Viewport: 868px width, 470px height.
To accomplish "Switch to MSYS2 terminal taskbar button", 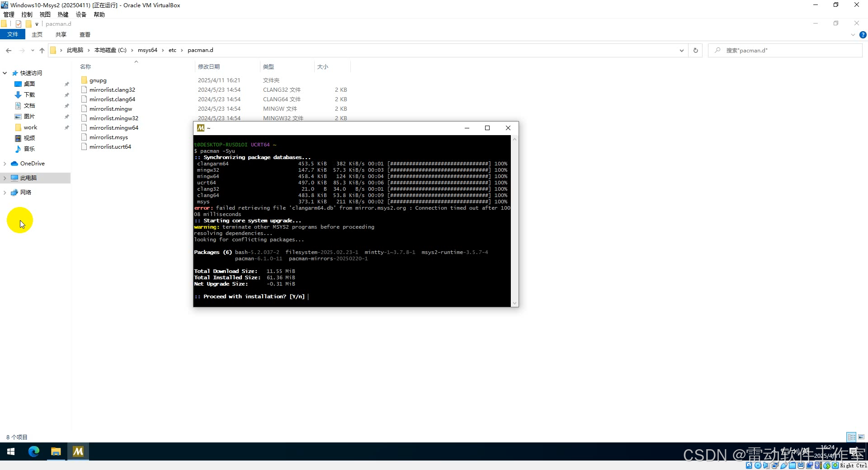I will [78, 451].
